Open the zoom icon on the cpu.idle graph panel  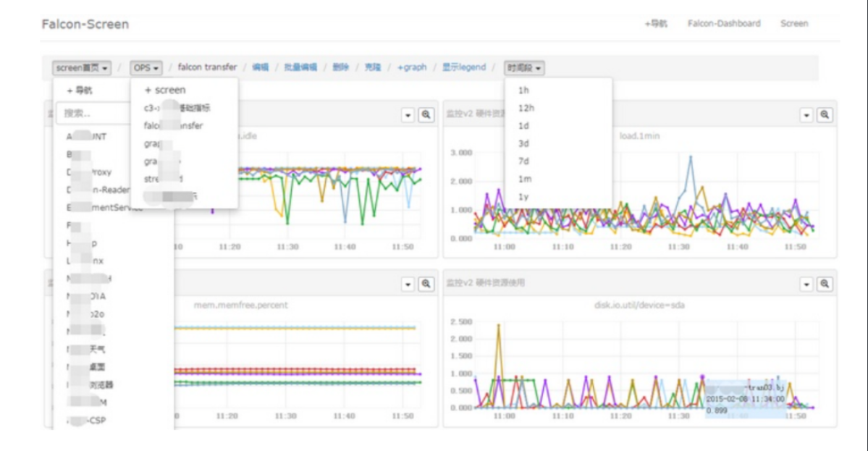pyautogui.click(x=426, y=115)
